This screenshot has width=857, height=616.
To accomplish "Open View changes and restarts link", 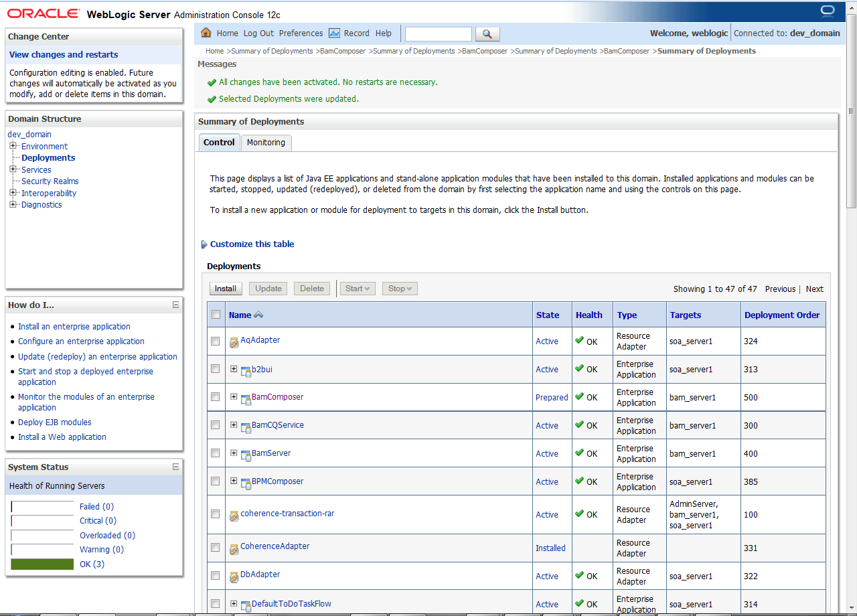I will 64,54.
